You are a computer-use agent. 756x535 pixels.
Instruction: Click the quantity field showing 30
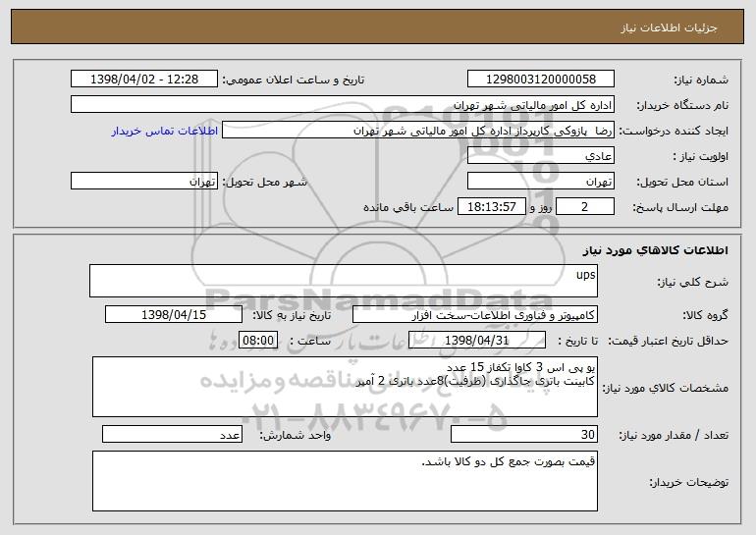tap(524, 434)
